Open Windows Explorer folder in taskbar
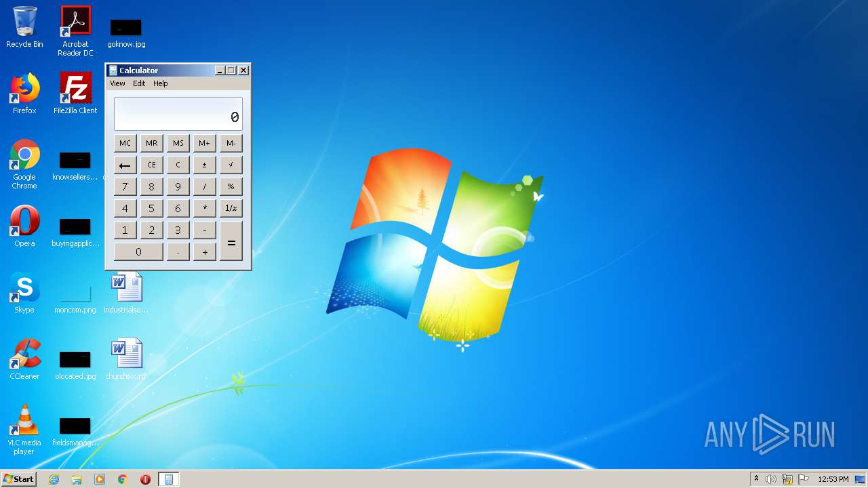 click(x=77, y=479)
